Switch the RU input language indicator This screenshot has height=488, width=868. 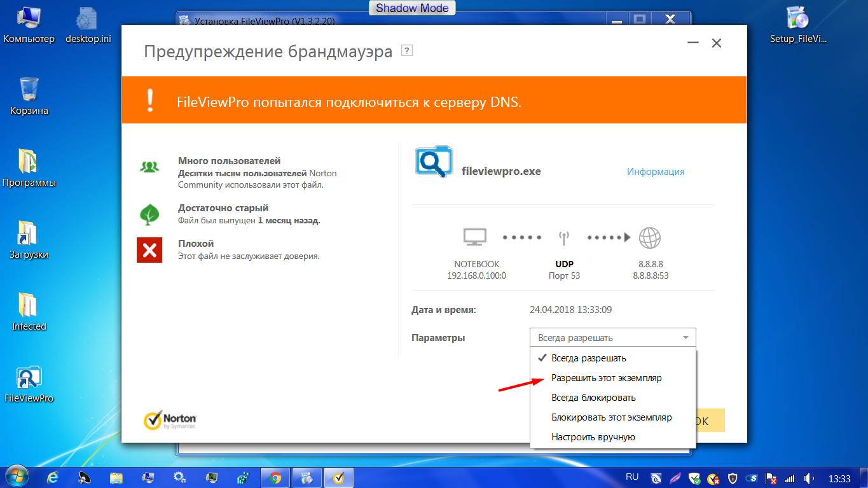click(x=632, y=477)
